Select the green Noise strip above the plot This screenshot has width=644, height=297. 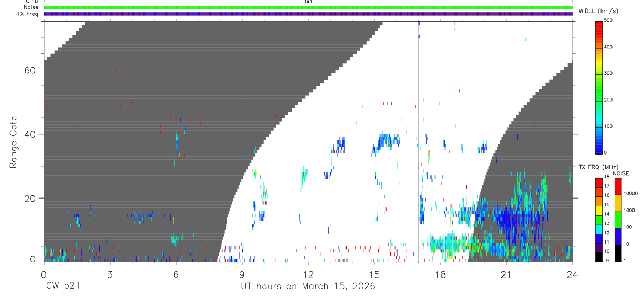pos(308,7)
